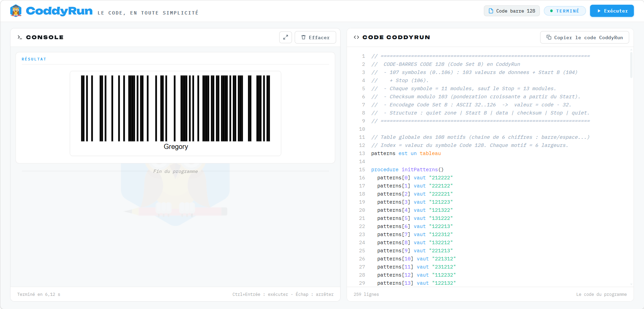Open the Code barre 128 file button

[x=512, y=11]
